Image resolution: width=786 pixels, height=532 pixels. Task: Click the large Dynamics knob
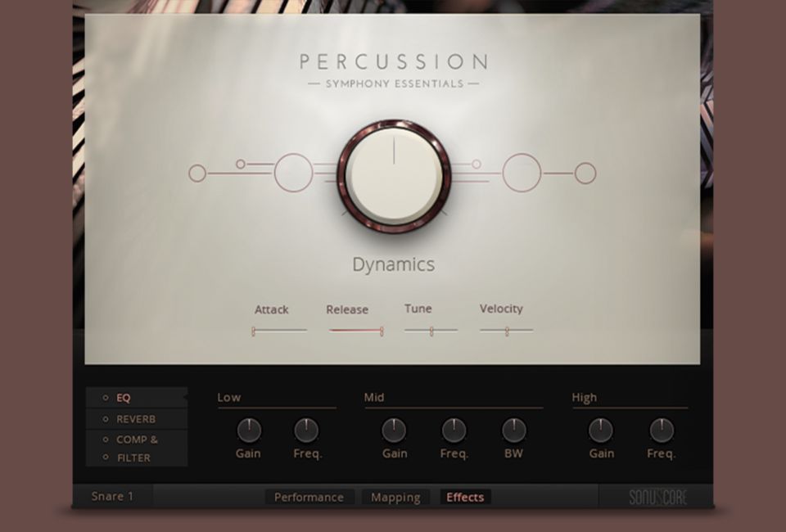point(394,177)
